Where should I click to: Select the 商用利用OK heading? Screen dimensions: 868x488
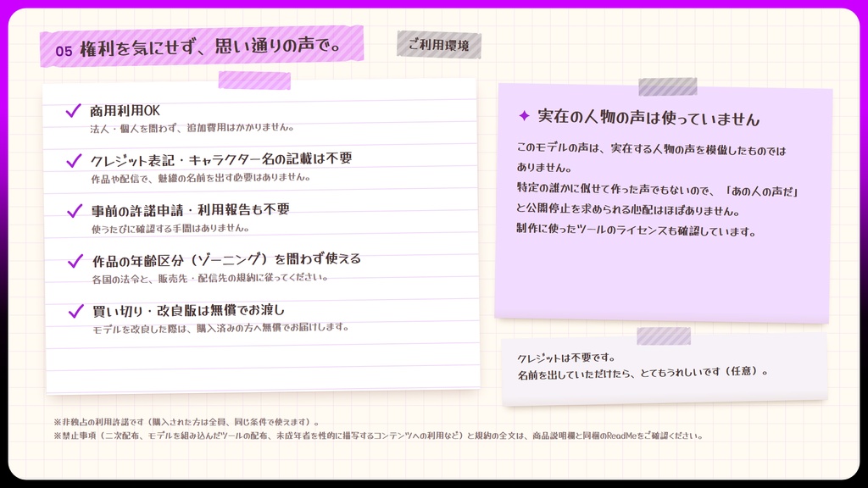125,111
